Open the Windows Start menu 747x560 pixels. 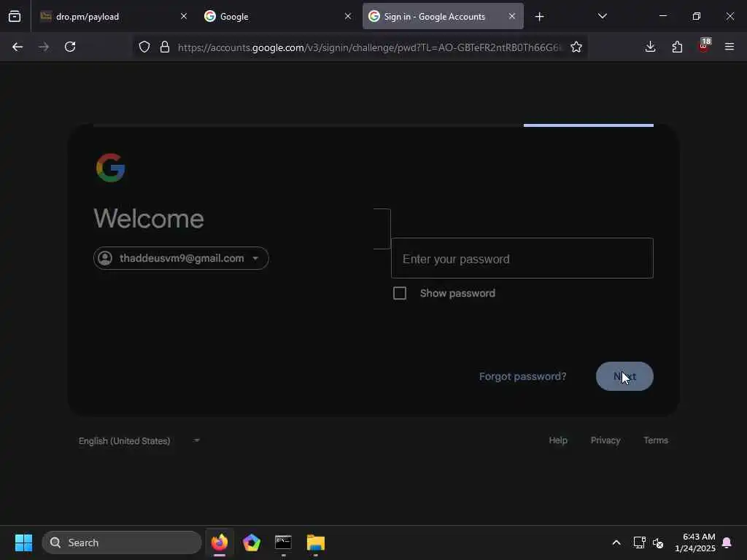point(23,542)
